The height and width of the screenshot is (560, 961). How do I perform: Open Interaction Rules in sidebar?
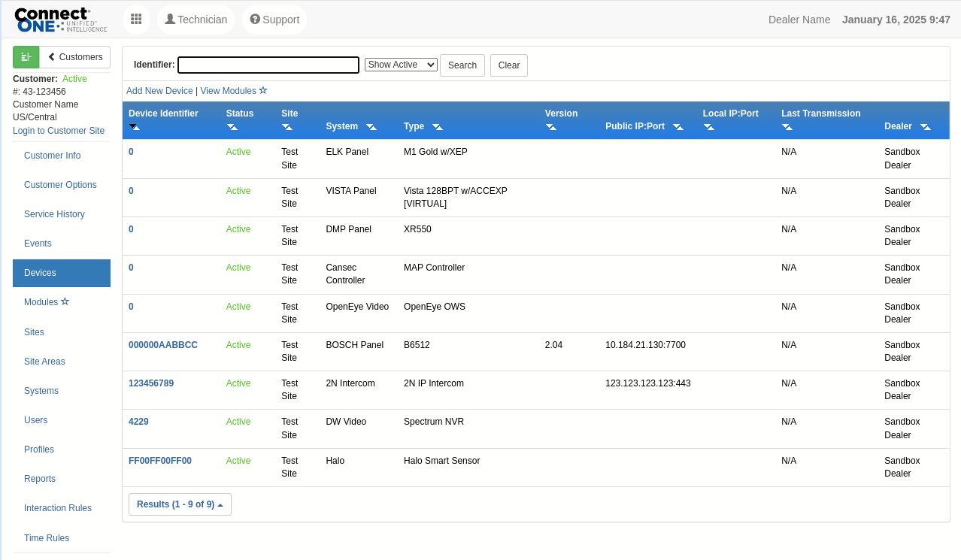point(62,508)
